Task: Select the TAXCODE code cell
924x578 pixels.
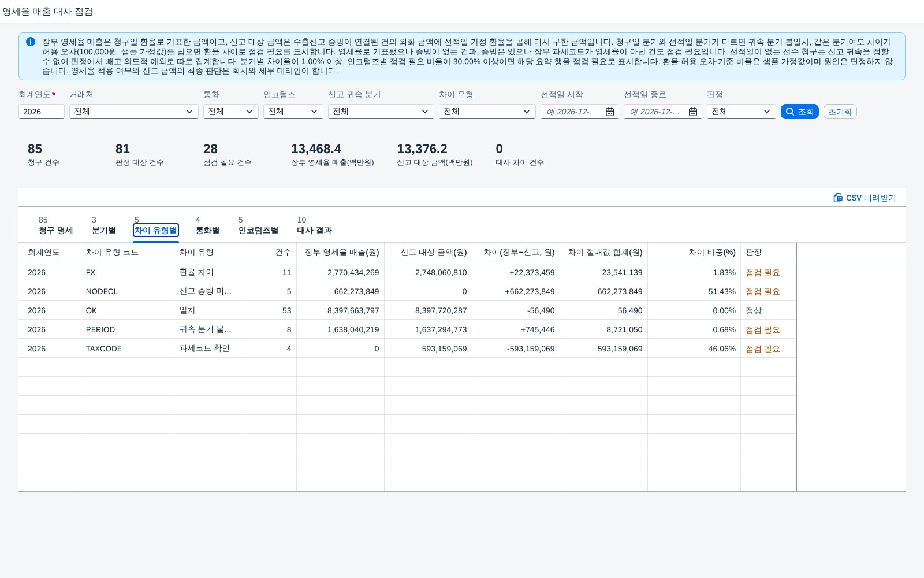Action: [x=128, y=349]
